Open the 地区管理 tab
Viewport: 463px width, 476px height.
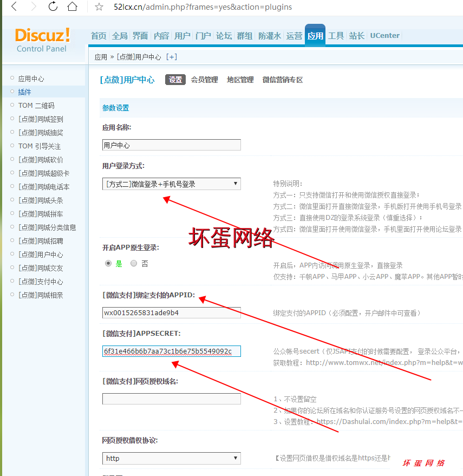[x=240, y=80]
